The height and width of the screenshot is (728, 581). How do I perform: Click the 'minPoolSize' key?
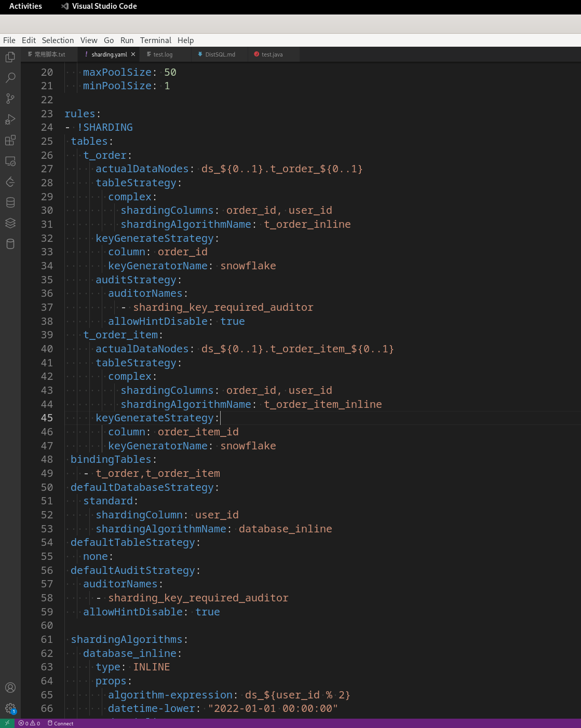coord(117,86)
